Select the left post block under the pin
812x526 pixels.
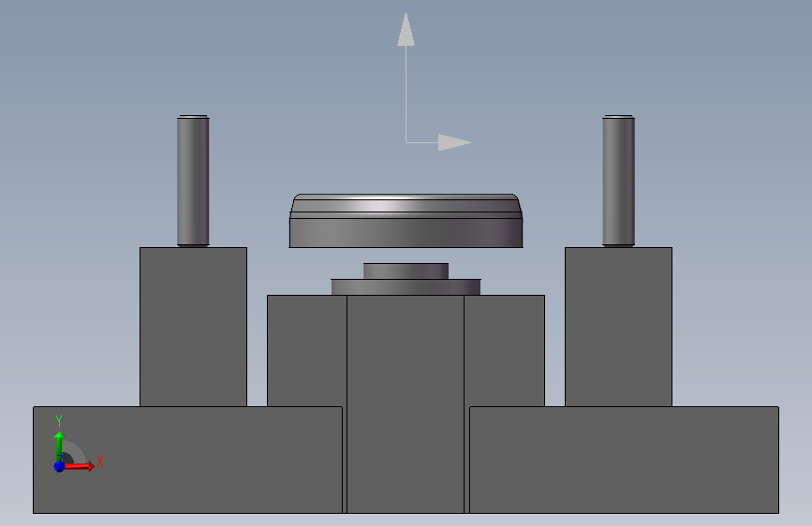[x=193, y=327]
